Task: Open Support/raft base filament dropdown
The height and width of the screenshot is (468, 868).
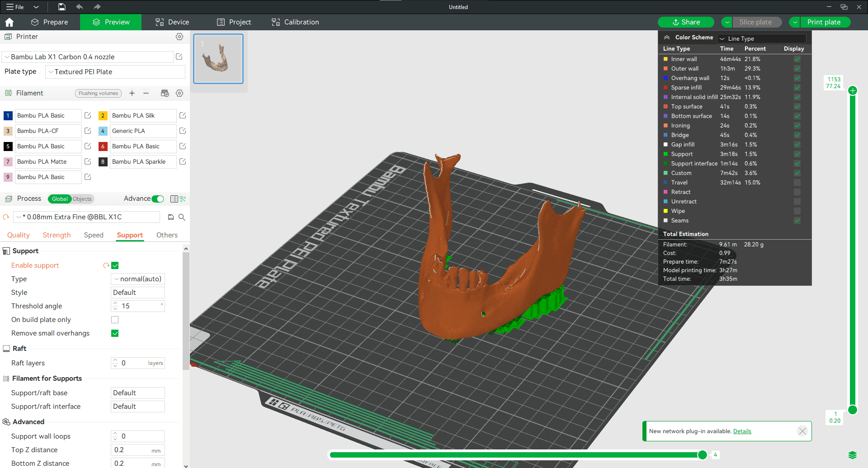Action: [x=138, y=393]
